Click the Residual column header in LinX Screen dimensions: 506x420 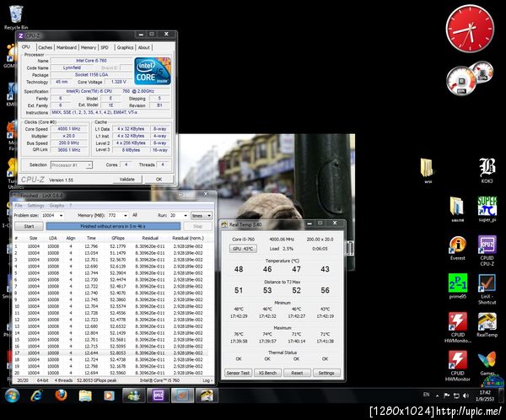pyautogui.click(x=150, y=238)
